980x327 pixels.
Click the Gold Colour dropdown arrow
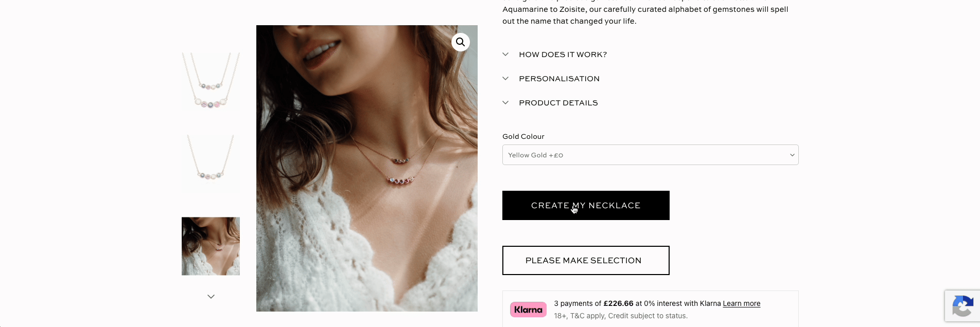(x=792, y=155)
